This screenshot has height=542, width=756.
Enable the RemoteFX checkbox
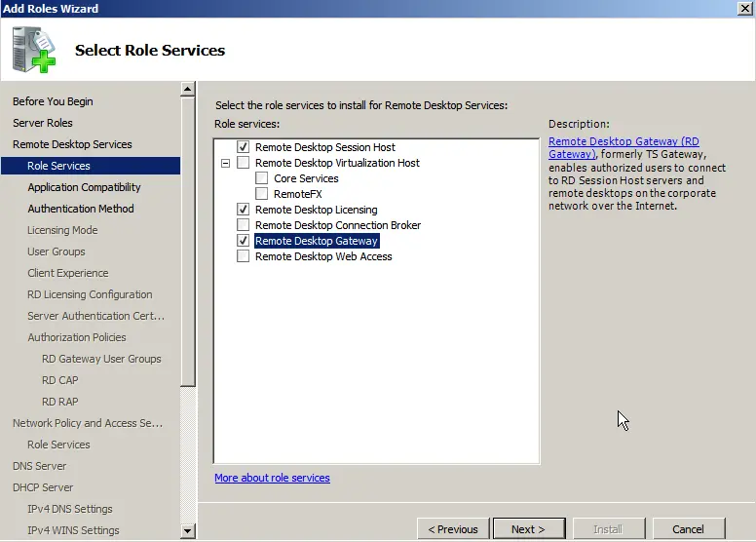(261, 194)
